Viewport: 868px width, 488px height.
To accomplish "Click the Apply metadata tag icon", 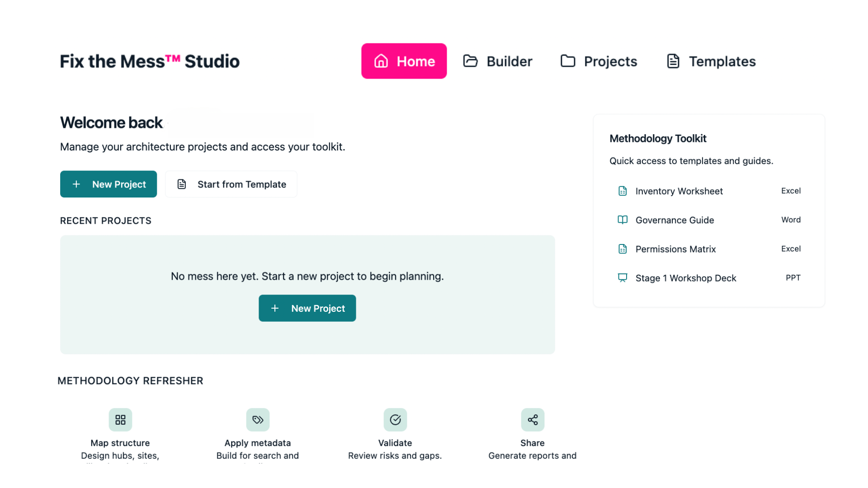I will [258, 419].
